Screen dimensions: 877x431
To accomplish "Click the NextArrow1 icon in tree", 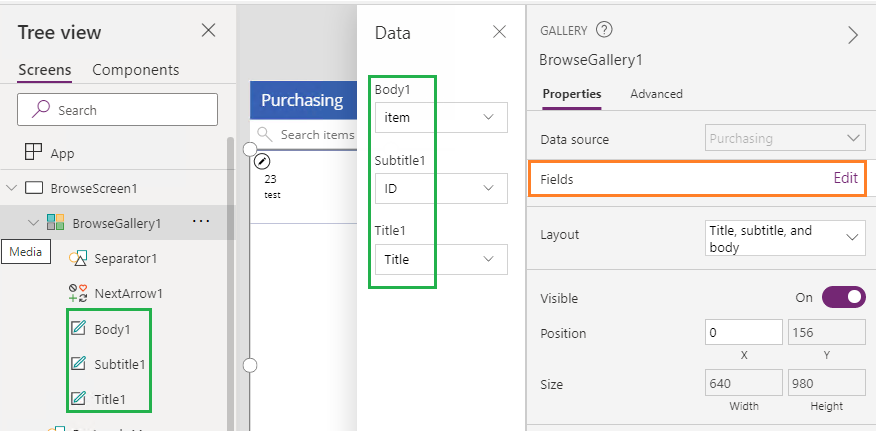I will point(78,293).
